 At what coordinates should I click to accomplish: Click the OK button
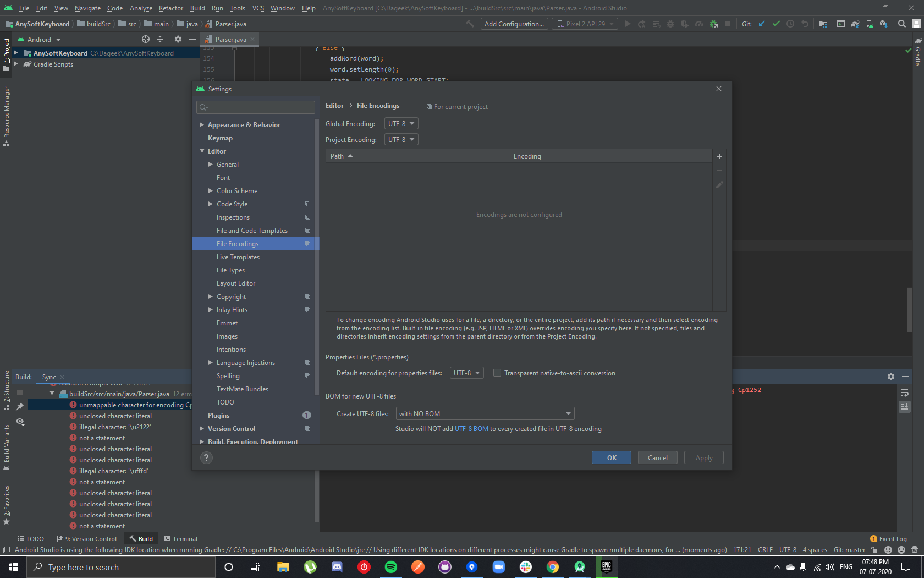[x=612, y=457]
